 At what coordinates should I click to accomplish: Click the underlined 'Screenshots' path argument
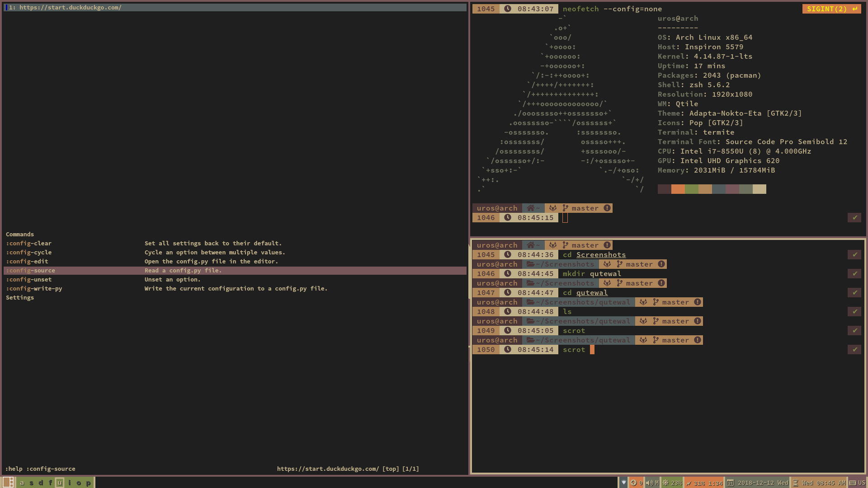pos(601,254)
